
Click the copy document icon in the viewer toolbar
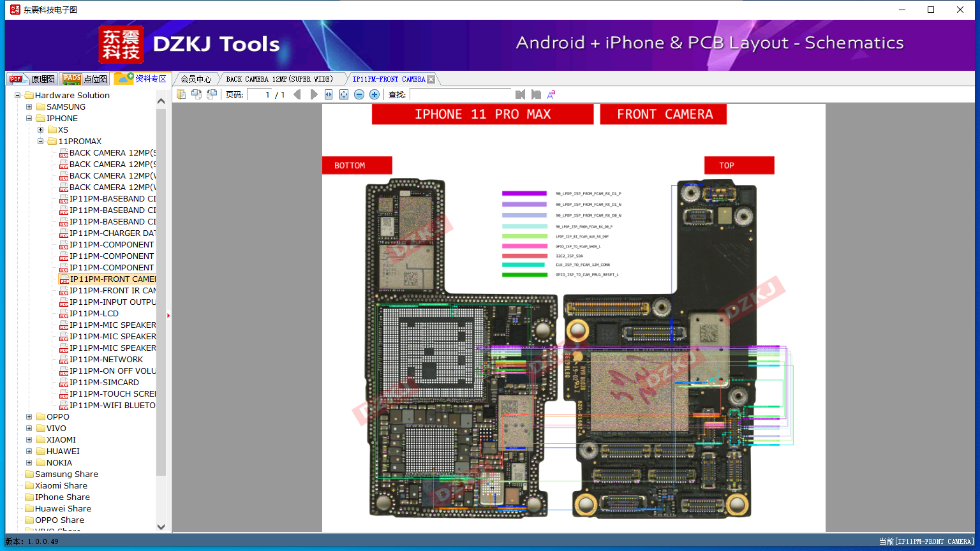(x=181, y=94)
